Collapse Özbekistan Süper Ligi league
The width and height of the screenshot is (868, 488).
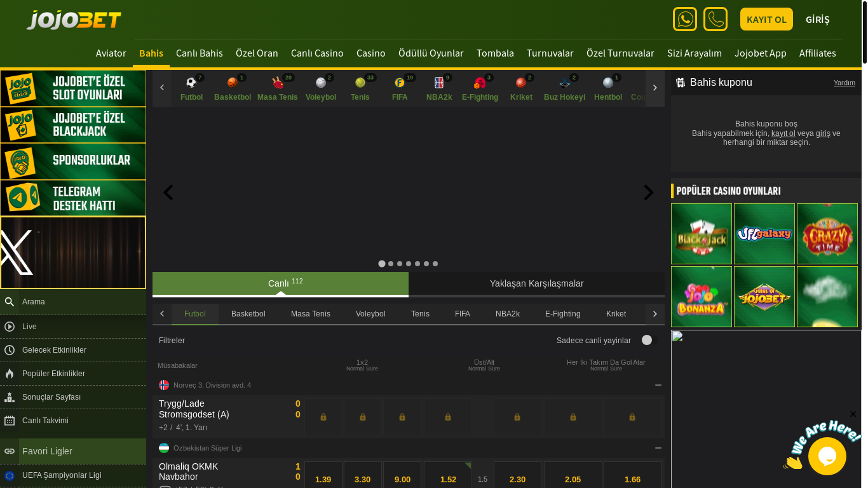658,448
